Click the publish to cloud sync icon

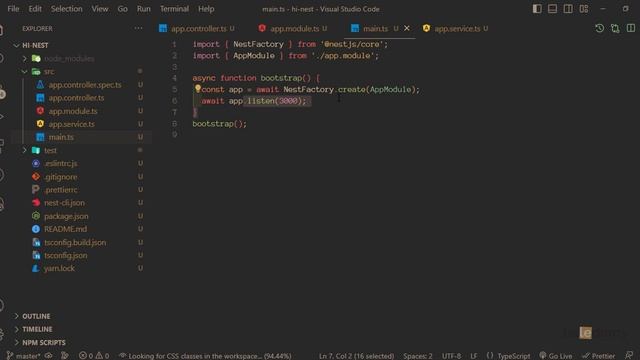[x=49, y=356]
